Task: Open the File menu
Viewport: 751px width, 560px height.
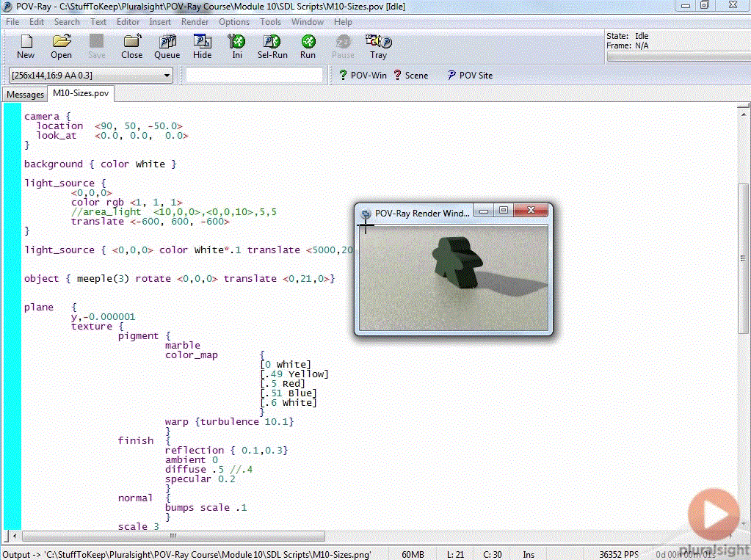Action: [x=12, y=22]
